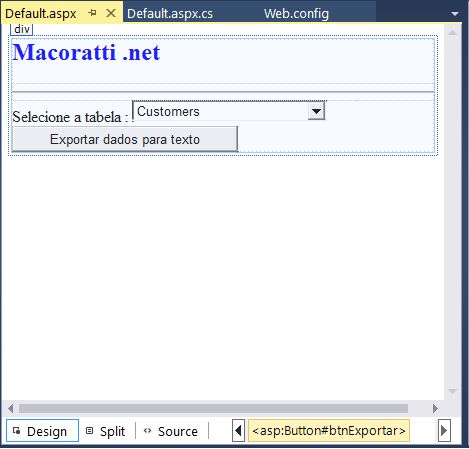The width and height of the screenshot is (469, 449).
Task: Switch to Design view
Action: (x=42, y=431)
